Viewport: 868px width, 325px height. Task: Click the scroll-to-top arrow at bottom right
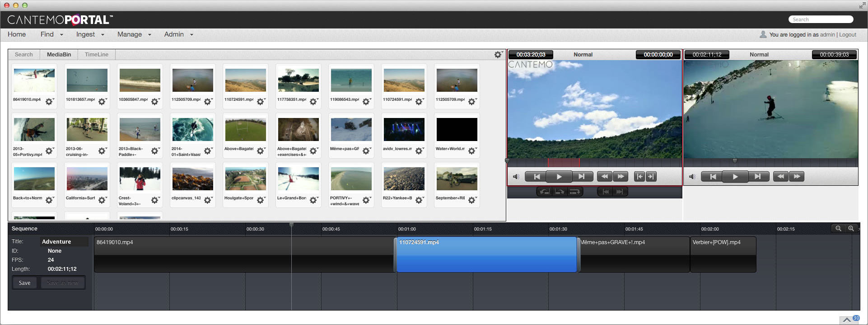(x=847, y=320)
